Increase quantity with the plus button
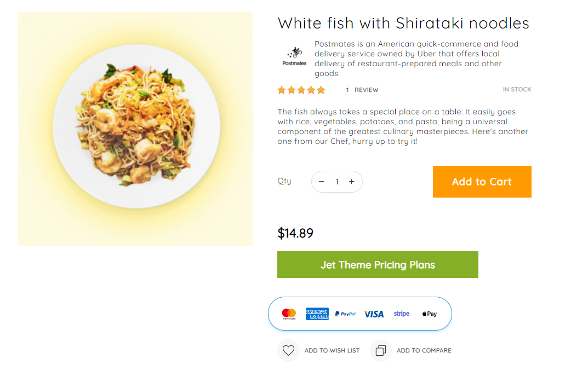Viewport: 588px width, 370px height. click(352, 182)
